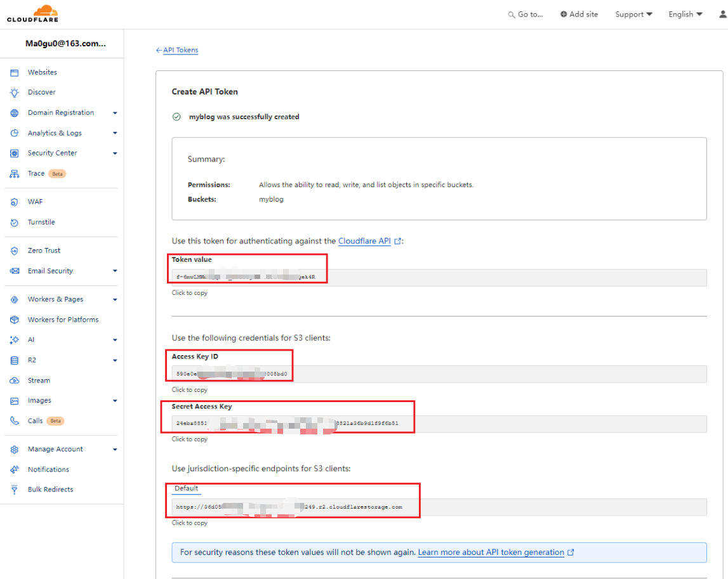This screenshot has width=728, height=579.
Task: Click the Workers for Platforms cube icon
Action: (15, 320)
